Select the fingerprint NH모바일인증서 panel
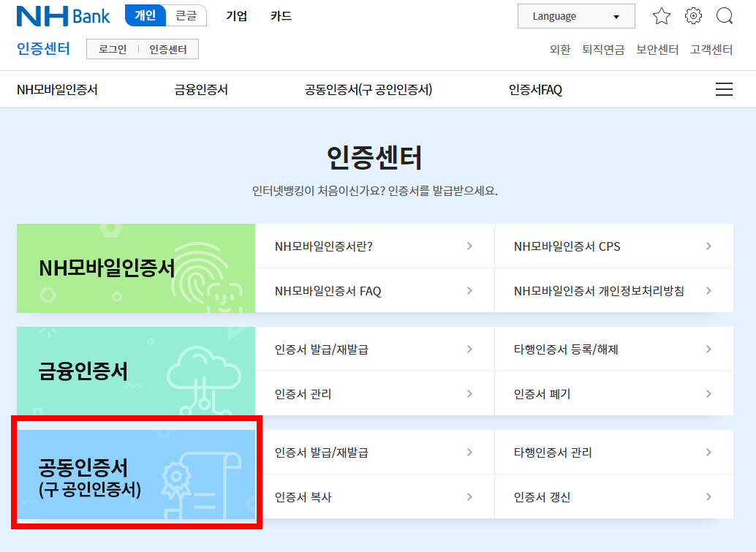This screenshot has width=756, height=552. pos(135,268)
